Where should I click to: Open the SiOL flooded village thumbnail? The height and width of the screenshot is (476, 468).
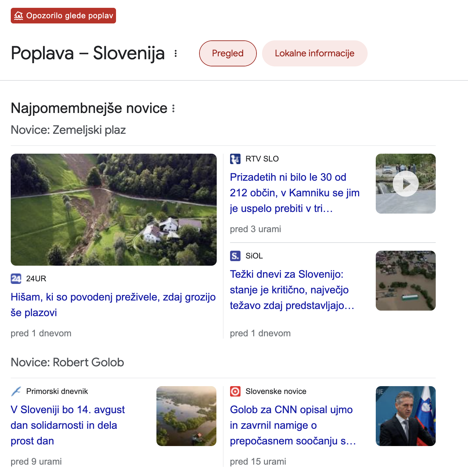pos(405,281)
